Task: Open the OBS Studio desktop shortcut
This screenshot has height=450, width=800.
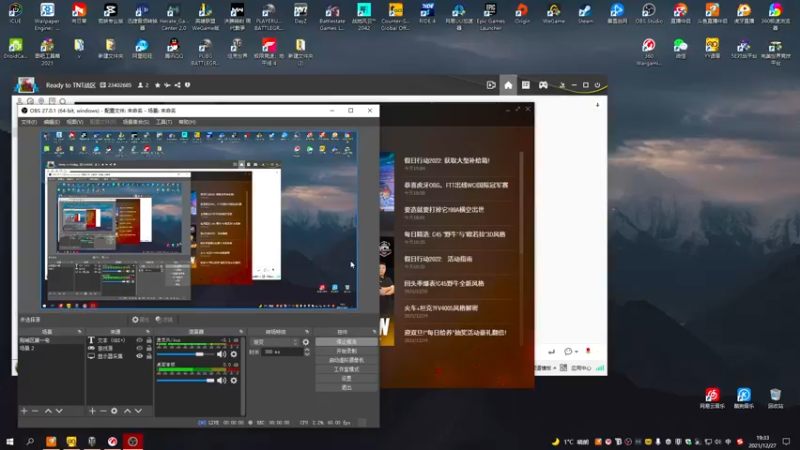Action: click(648, 14)
